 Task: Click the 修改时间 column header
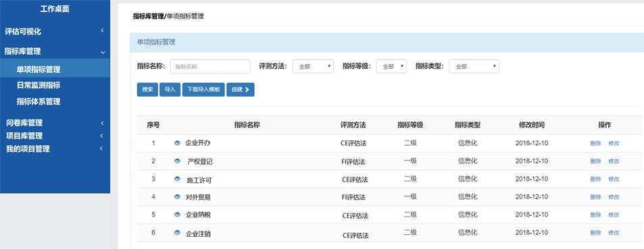pyautogui.click(x=531, y=125)
